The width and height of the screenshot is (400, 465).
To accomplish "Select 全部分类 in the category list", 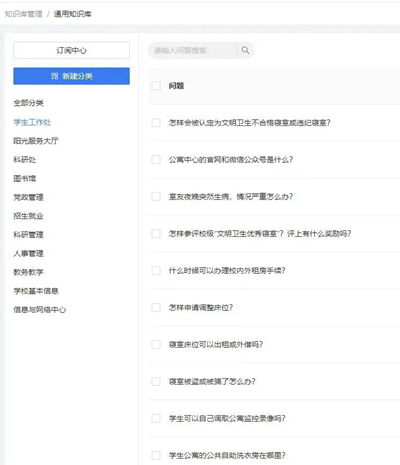I will [x=28, y=103].
